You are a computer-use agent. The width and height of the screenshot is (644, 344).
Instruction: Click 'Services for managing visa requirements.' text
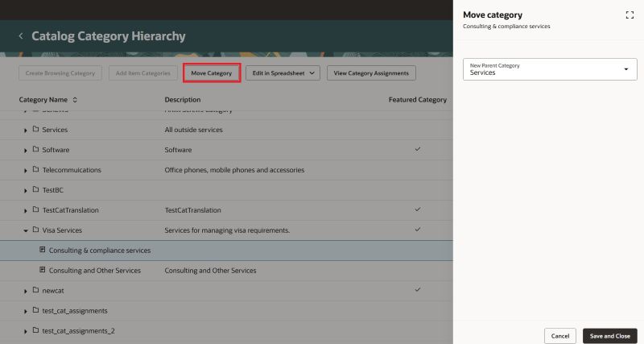[x=227, y=230]
